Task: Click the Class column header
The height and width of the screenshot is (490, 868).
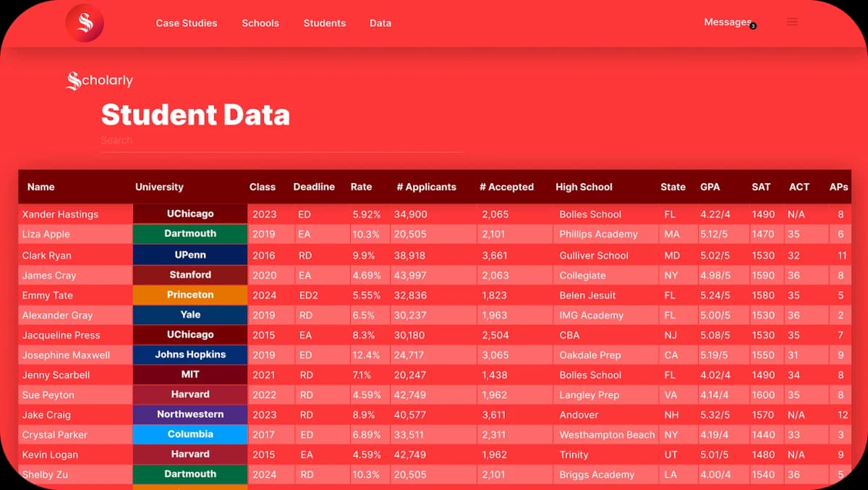Action: point(263,187)
